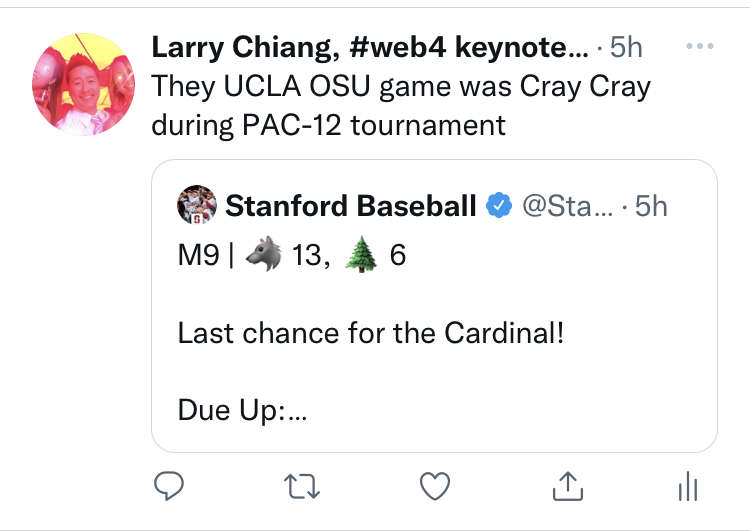Image resolution: width=750 pixels, height=532 pixels.
Task: Click the 5h timestamp beside Larry Chiang
Action: click(x=627, y=48)
